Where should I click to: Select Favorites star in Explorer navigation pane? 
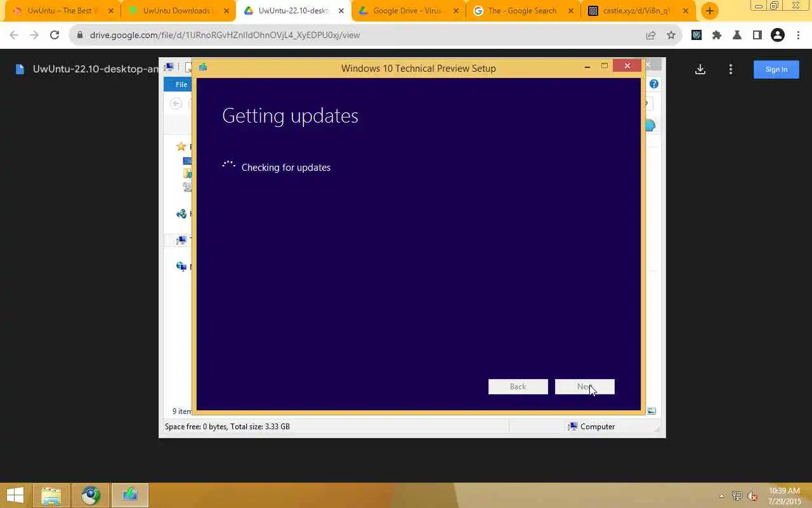coord(181,147)
